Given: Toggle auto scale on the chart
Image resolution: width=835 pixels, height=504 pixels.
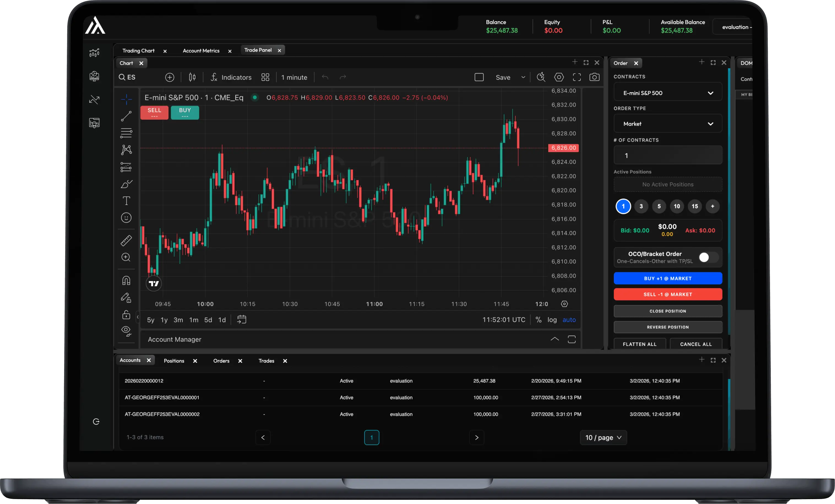Looking at the screenshot, I should (x=569, y=320).
